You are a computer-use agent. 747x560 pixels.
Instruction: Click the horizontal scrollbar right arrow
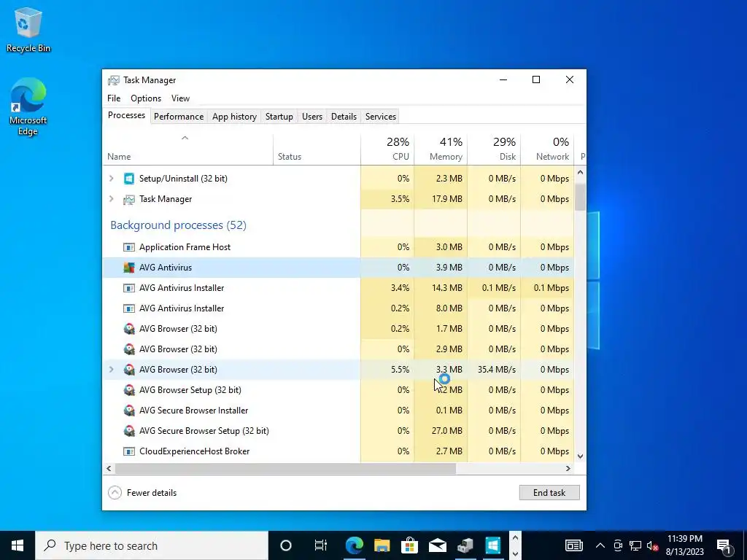coord(568,469)
